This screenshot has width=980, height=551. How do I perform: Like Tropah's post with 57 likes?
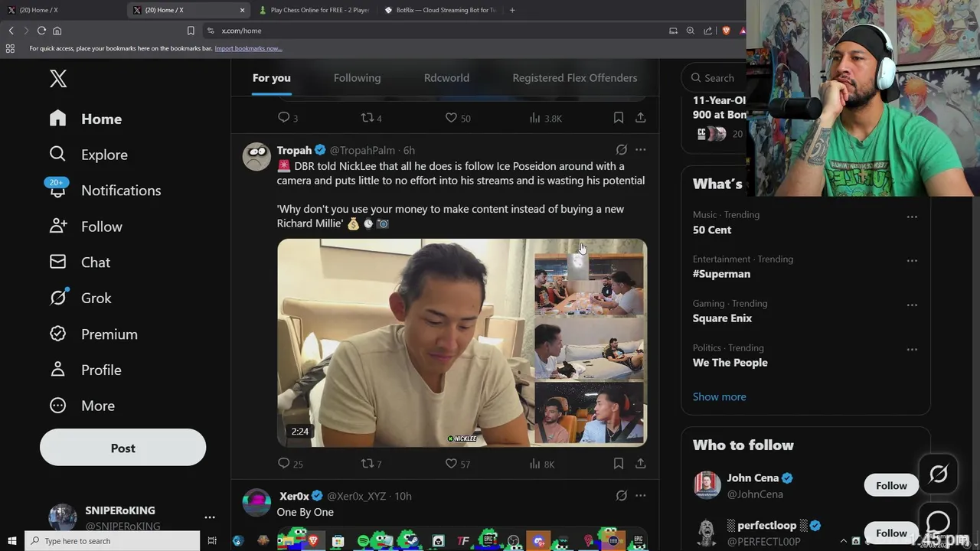pos(458,464)
